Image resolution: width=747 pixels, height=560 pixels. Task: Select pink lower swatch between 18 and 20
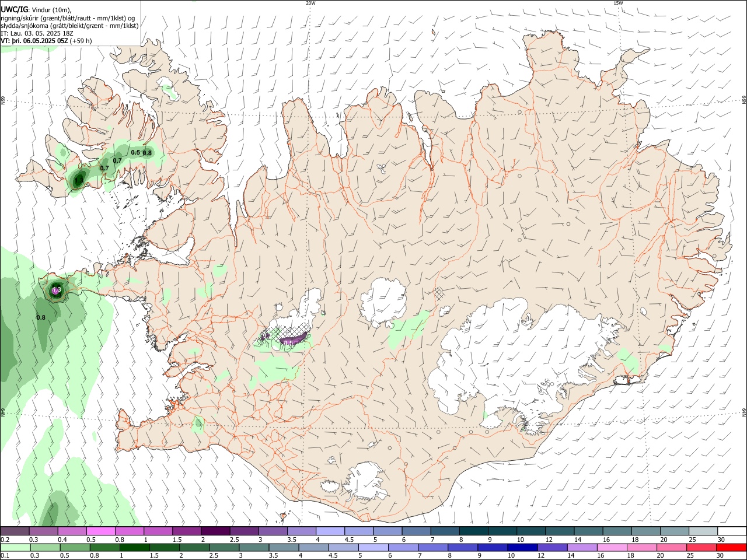click(x=641, y=547)
